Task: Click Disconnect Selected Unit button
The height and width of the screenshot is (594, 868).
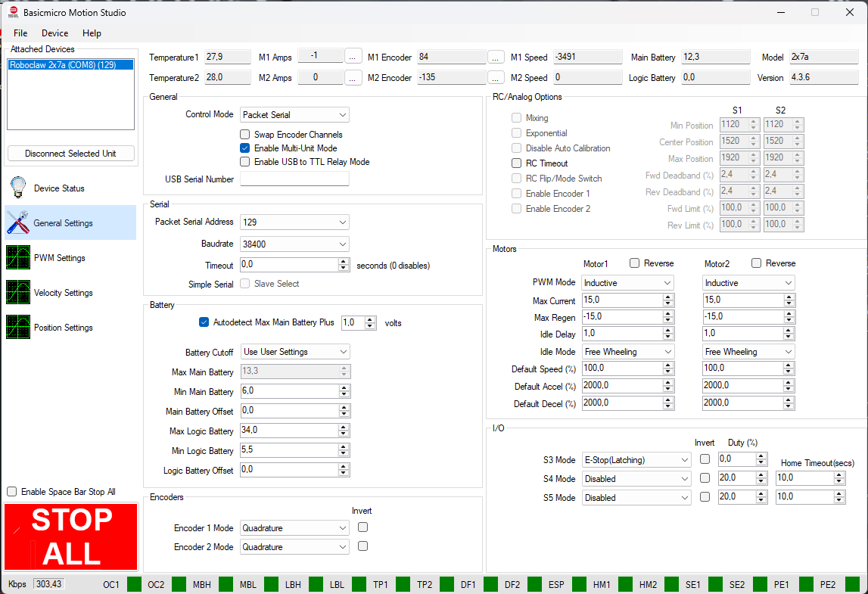Action: coord(70,154)
